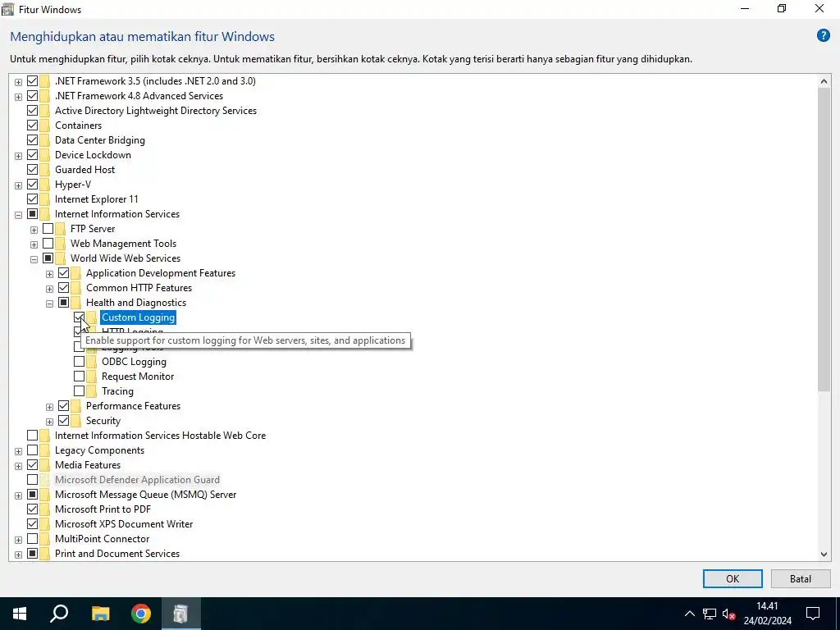840x630 pixels.
Task: Open the notification center icon
Action: [x=813, y=614]
